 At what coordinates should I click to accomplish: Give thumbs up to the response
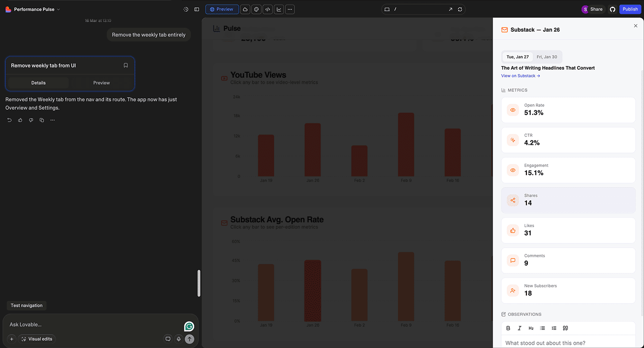click(x=20, y=120)
